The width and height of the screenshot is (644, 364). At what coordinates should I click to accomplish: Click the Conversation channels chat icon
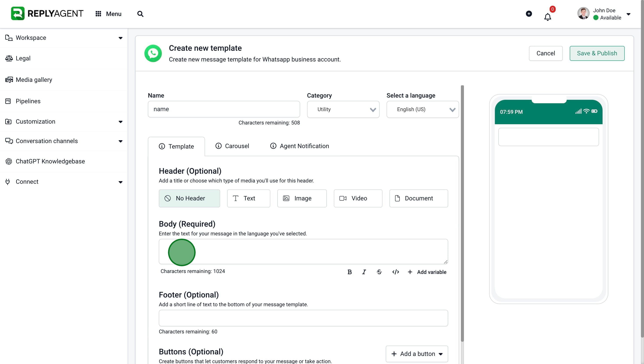9,141
